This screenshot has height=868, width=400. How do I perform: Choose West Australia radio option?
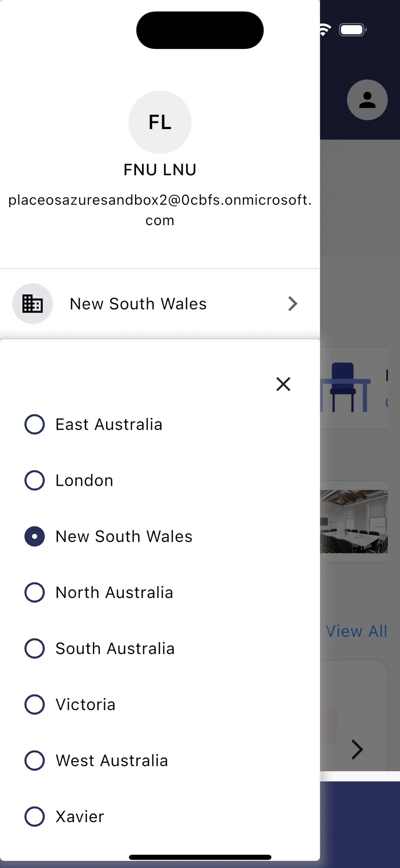coord(35,761)
